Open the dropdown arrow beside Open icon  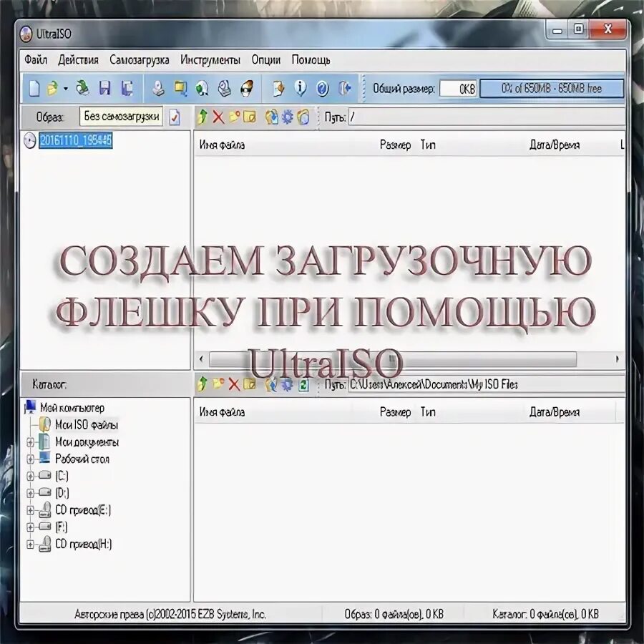click(x=66, y=88)
